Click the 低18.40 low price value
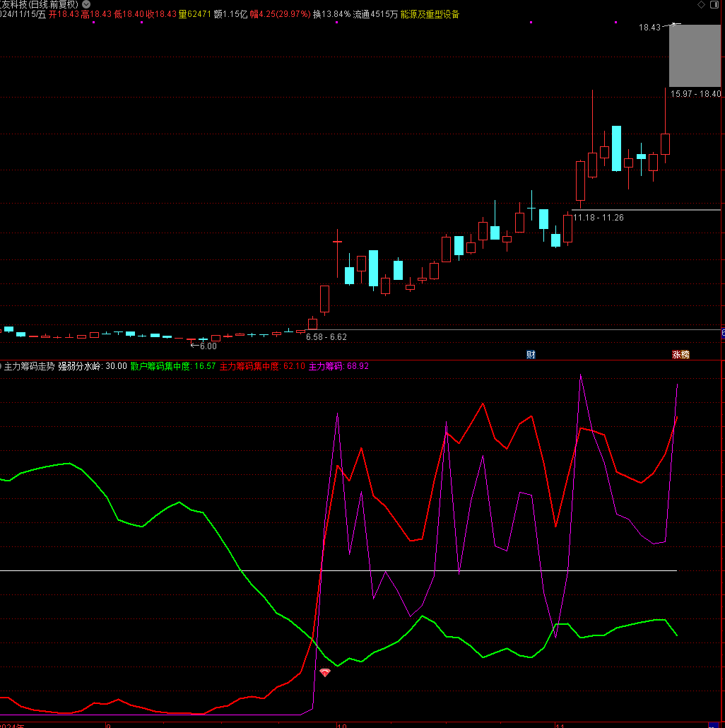The height and width of the screenshot is (728, 725). click(129, 14)
